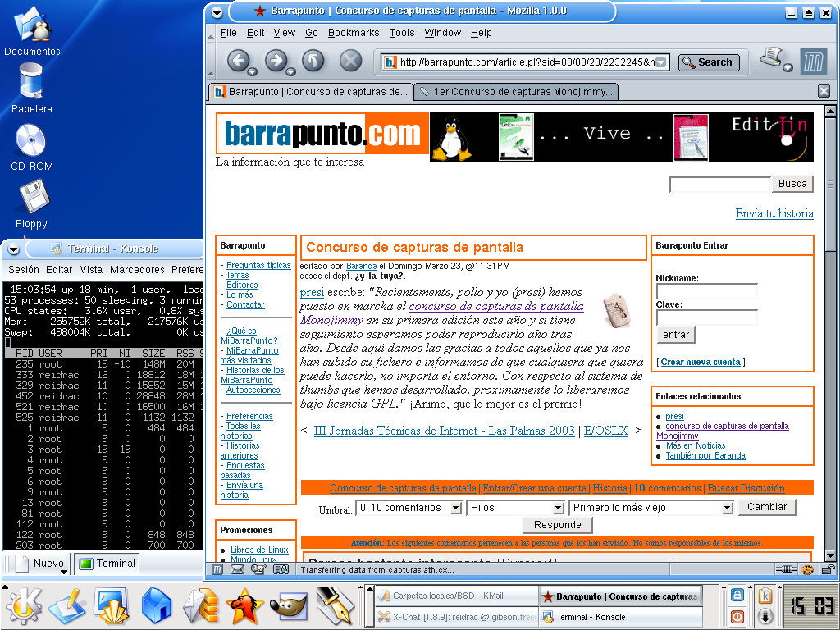The width and height of the screenshot is (840, 630).
Task: Open the drawing pencil panel launcher
Action: [67, 606]
